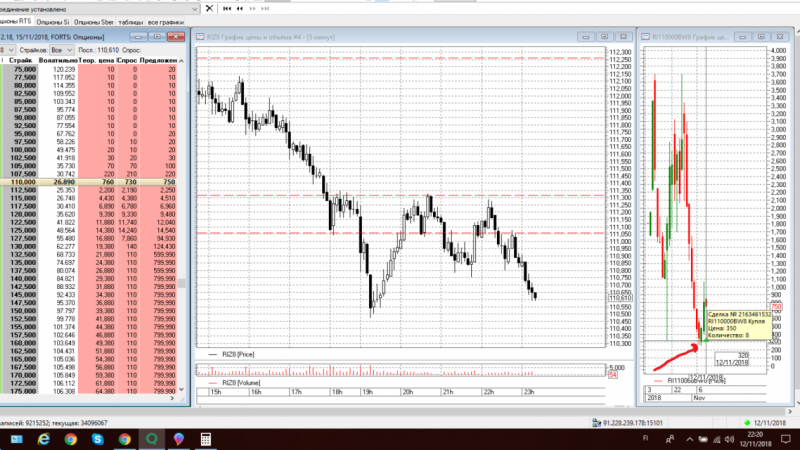
Task: Jump to first record playback button
Action: (x=227, y=9)
